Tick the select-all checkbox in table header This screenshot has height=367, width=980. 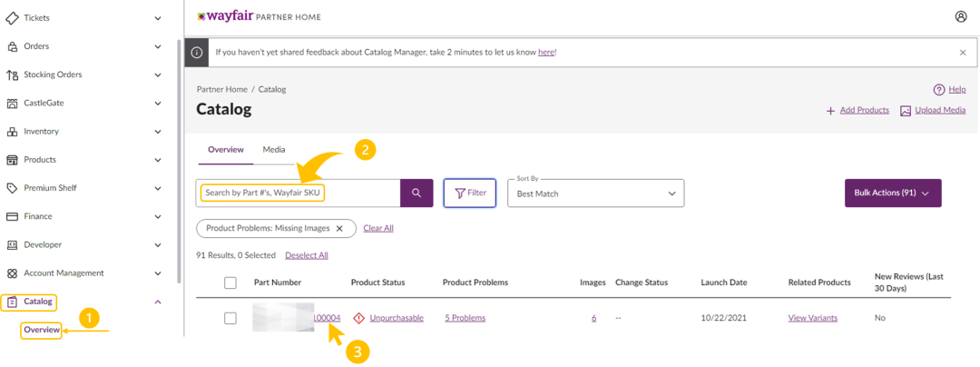(x=230, y=283)
